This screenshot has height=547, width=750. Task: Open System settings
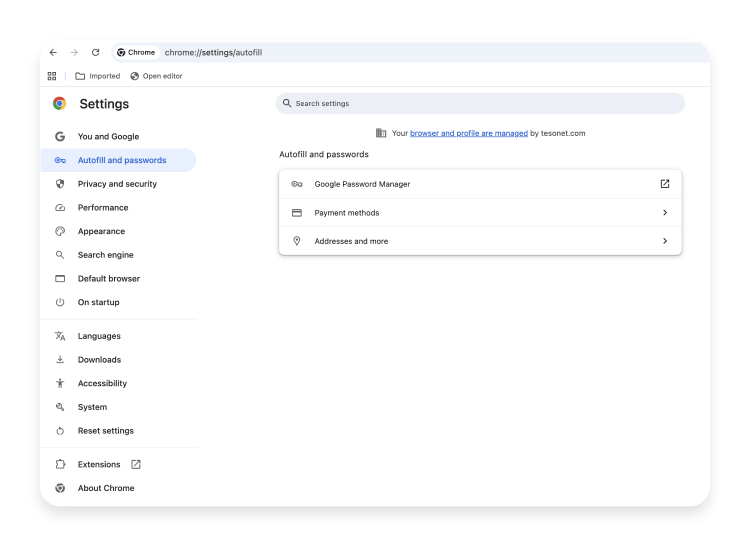[x=119, y=407]
